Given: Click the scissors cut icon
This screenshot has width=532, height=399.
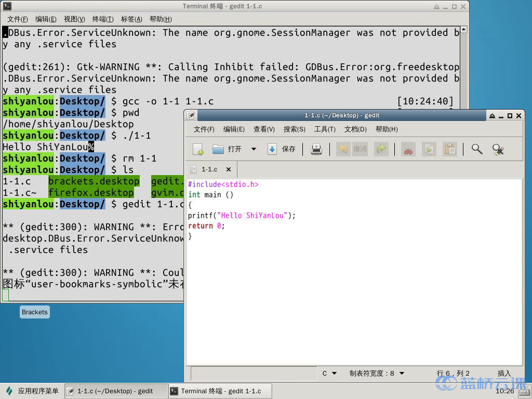Looking at the screenshot, I should point(408,150).
